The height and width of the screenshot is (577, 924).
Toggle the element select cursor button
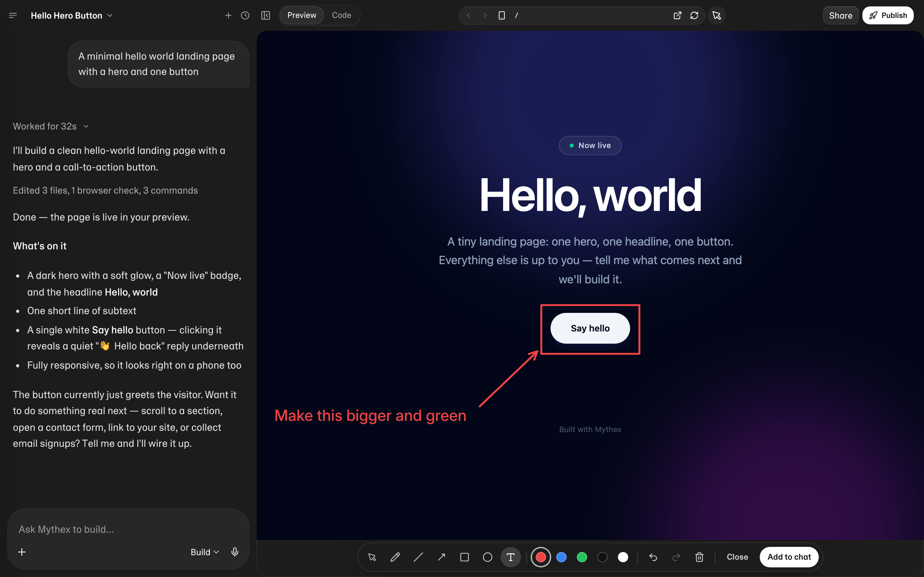tap(717, 15)
